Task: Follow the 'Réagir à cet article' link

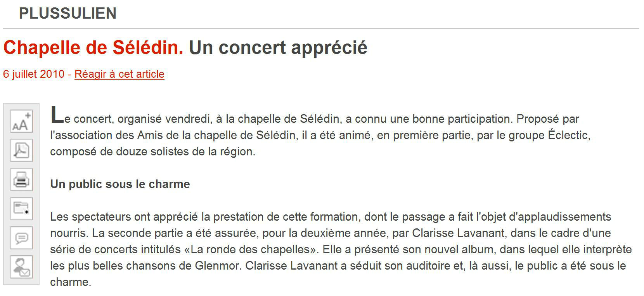Action: [119, 74]
